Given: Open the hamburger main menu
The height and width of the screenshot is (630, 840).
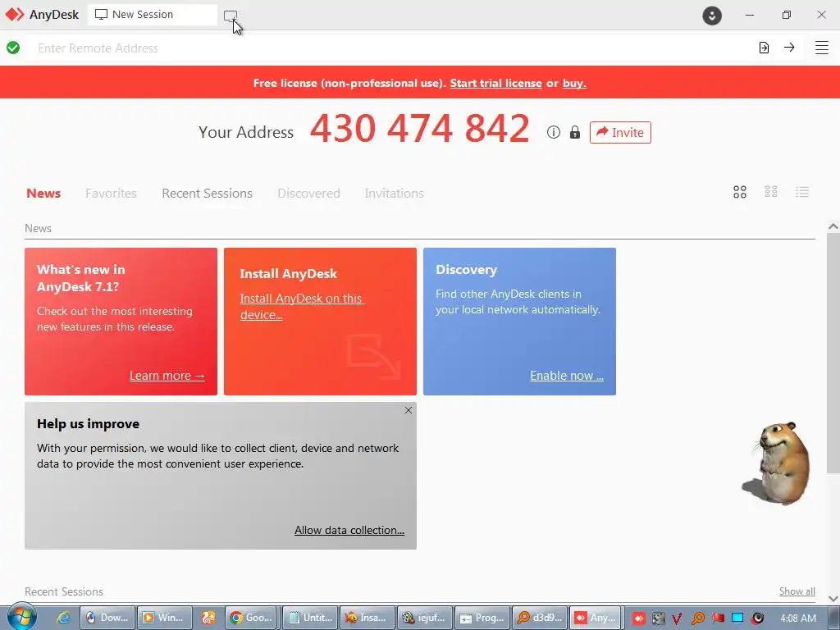Looking at the screenshot, I should (x=822, y=48).
